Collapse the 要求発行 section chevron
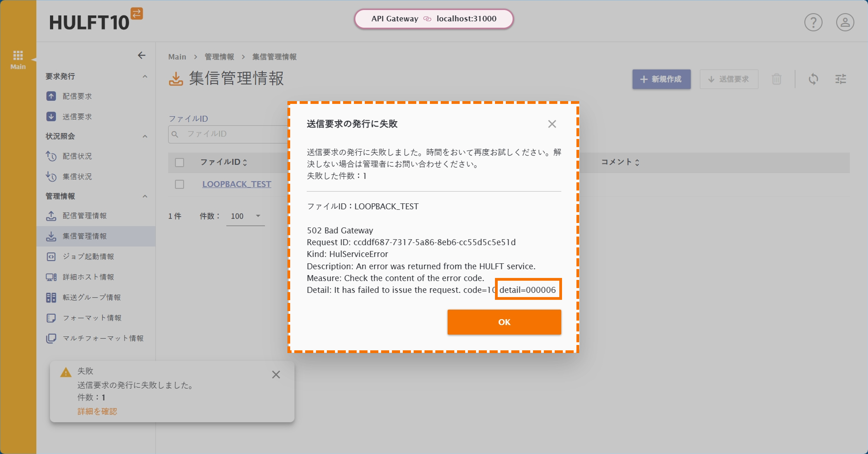 click(145, 76)
